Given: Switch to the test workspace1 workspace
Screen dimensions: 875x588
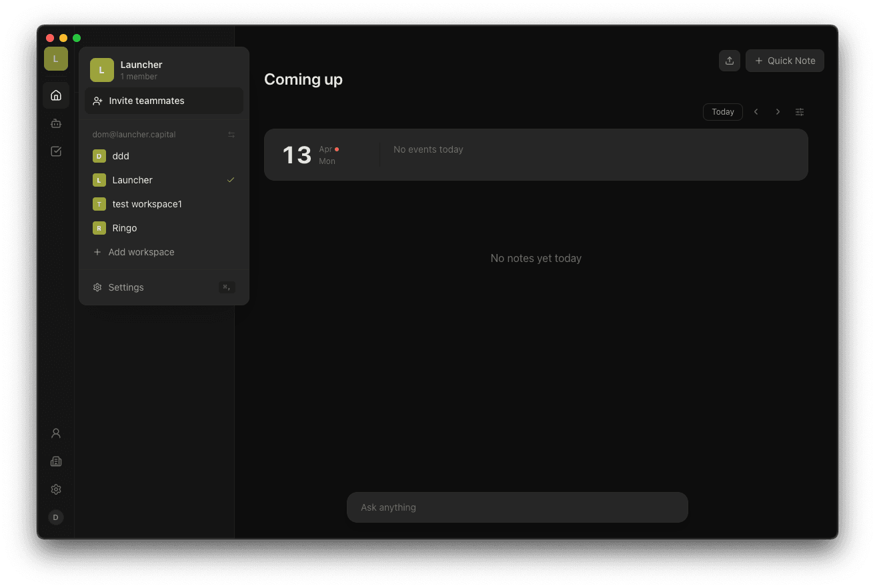Looking at the screenshot, I should [x=147, y=203].
